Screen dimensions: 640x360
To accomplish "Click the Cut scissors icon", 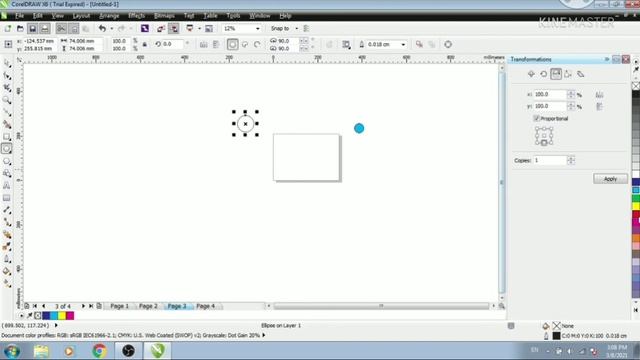I will (61, 29).
